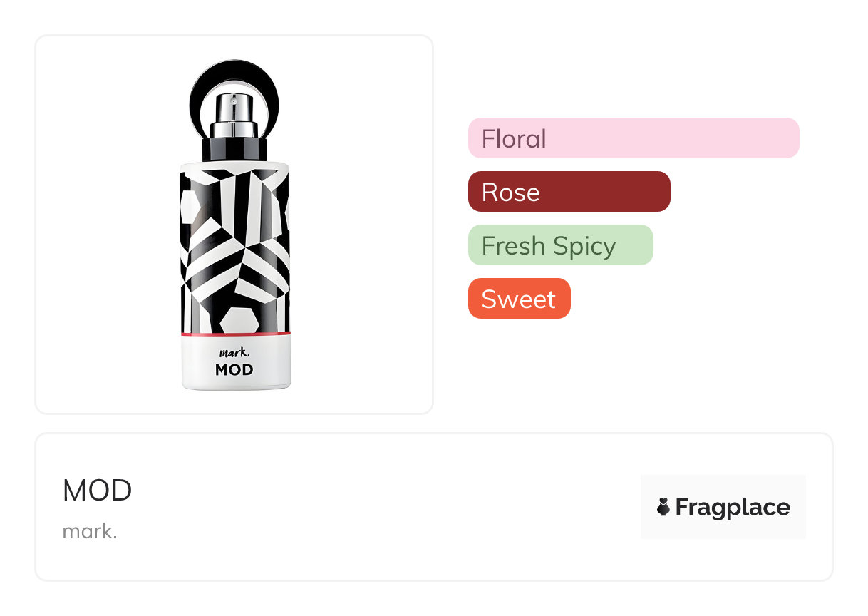Image resolution: width=868 pixels, height=616 pixels.
Task: Open the Fragplace wordmark link
Action: (732, 507)
